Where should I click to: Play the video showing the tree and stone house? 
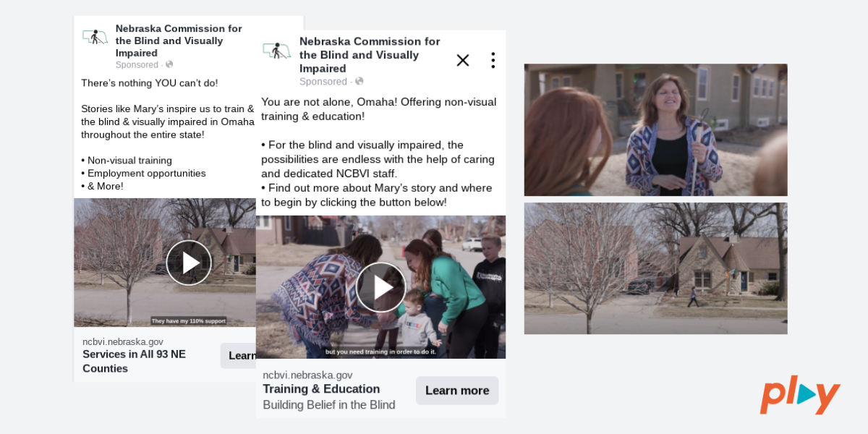point(189,263)
